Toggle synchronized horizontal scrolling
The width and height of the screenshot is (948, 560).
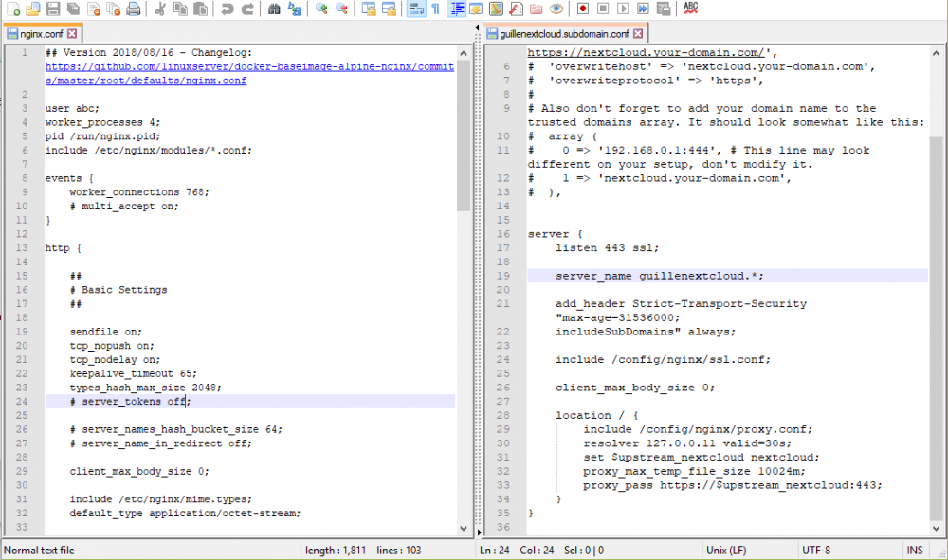click(x=389, y=9)
